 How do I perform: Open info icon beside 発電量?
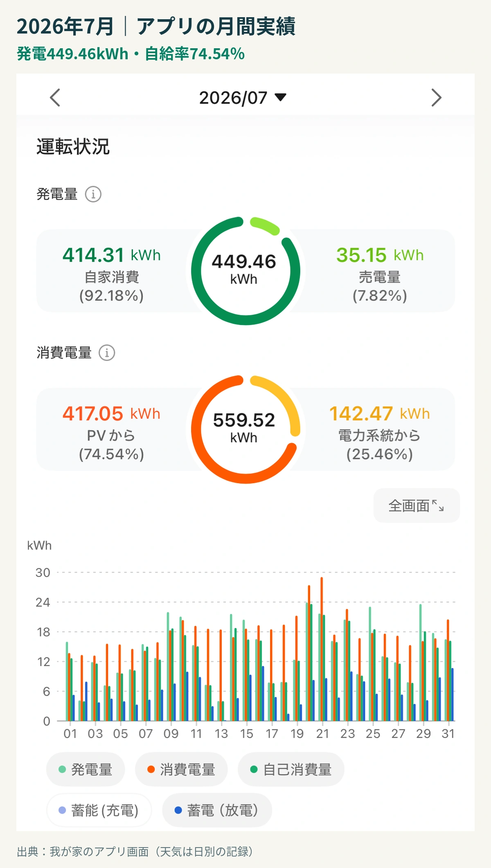click(93, 194)
